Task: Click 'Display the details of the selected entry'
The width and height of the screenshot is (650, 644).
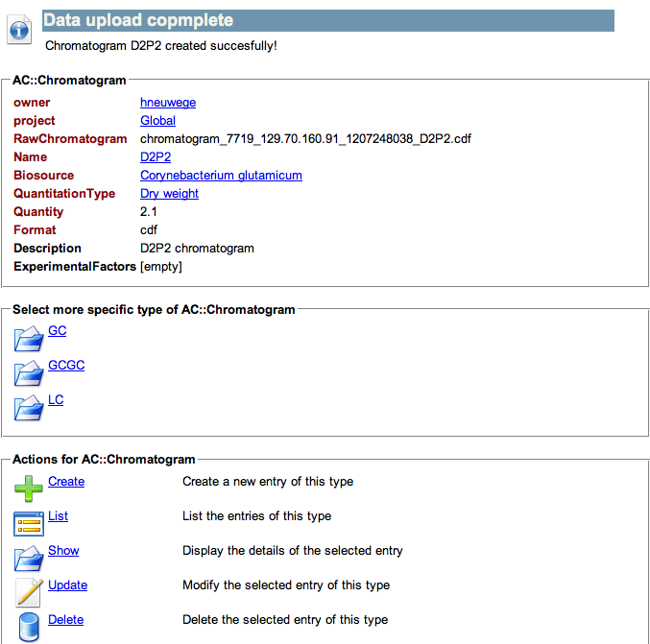Action: (292, 550)
